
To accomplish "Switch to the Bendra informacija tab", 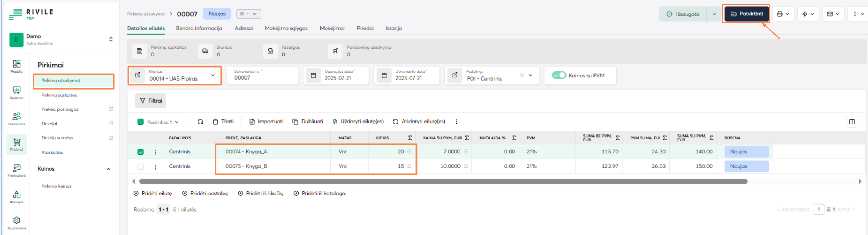I will (x=199, y=28).
